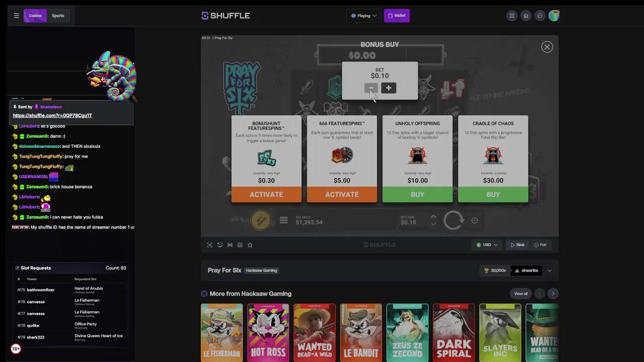This screenshot has height=362, width=644.
Task: Open the Hot Ross game thumbnail
Action: 268,332
